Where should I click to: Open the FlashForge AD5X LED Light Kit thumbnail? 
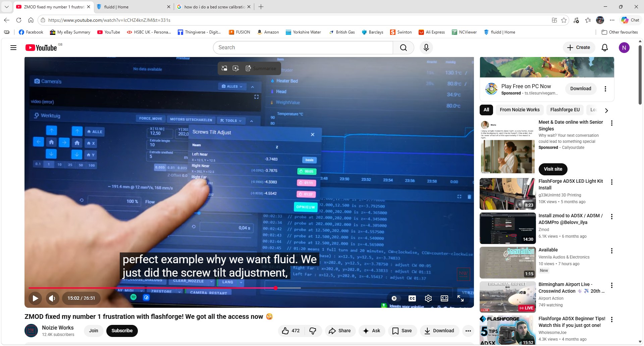point(507,194)
